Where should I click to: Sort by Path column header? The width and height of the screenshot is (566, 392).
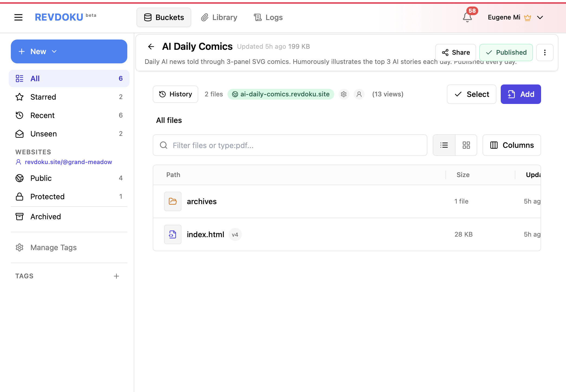(173, 175)
